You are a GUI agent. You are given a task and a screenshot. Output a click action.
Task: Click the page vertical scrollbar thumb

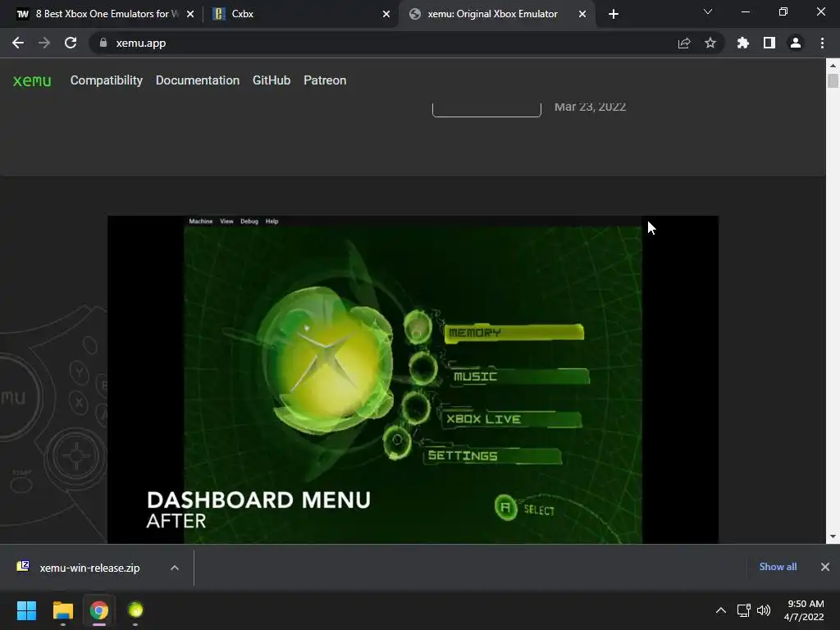coord(833,81)
